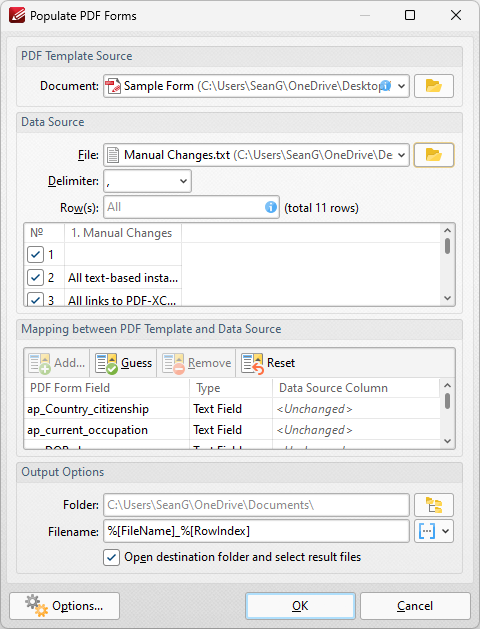Expand the Delimiter dropdown
480x629 pixels.
[x=183, y=181]
